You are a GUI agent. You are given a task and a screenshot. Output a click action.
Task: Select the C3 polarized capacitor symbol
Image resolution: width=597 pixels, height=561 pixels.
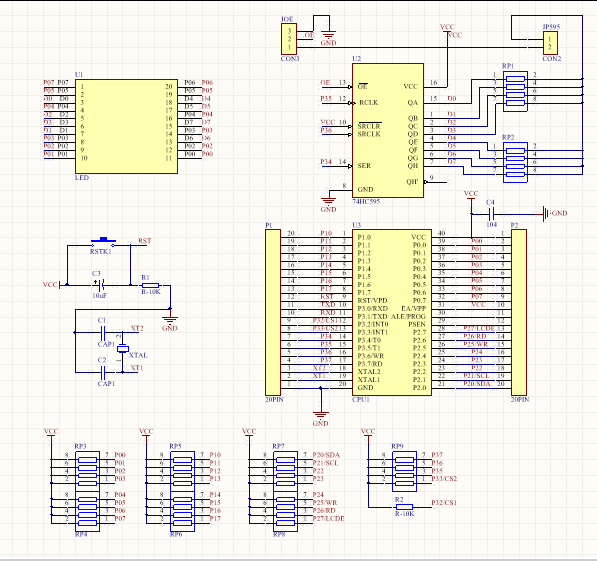tap(99, 285)
